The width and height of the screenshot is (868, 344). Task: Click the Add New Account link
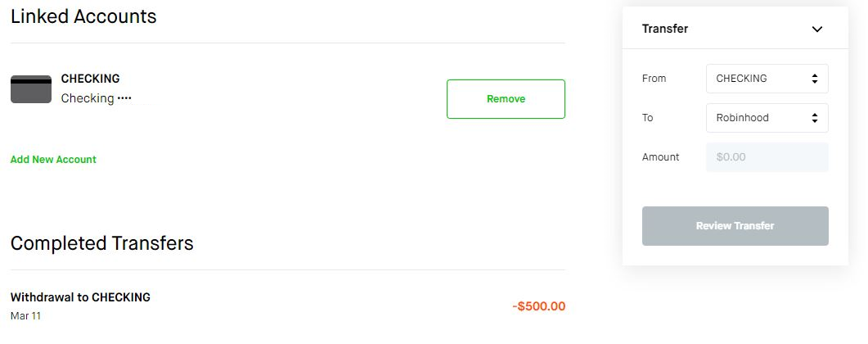coord(53,160)
